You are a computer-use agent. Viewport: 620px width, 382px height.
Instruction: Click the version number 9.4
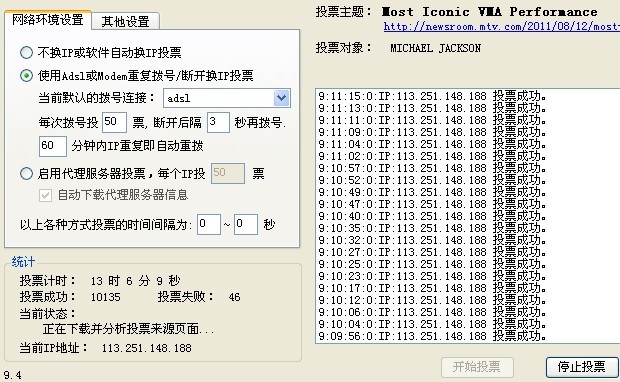click(x=12, y=375)
